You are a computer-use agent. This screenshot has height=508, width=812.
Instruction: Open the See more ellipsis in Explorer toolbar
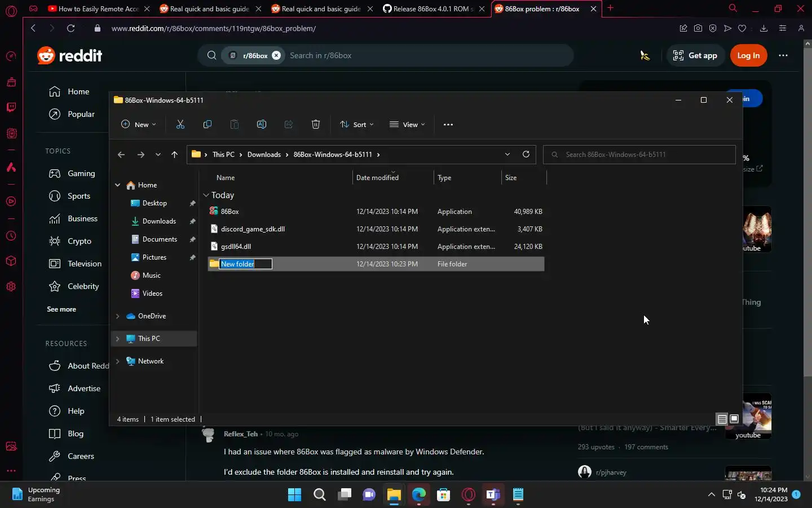[x=448, y=124]
